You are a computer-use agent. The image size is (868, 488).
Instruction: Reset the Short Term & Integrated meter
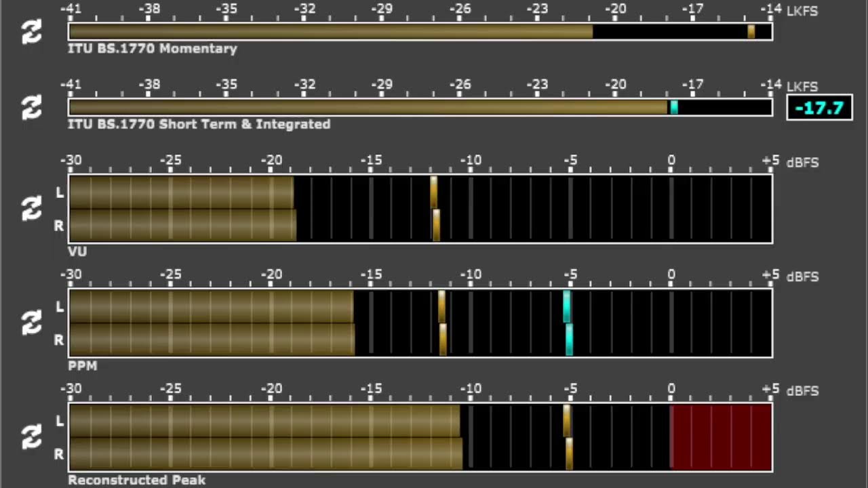pos(32,107)
